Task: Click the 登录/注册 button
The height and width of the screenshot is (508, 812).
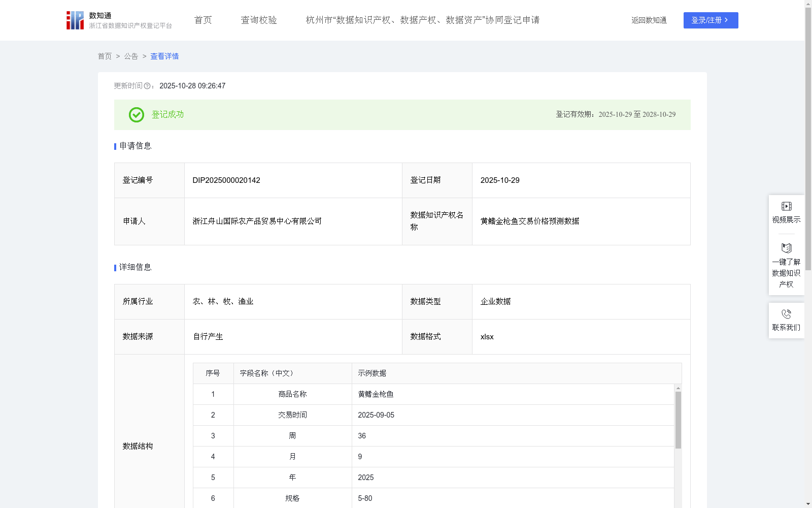Action: [x=710, y=20]
